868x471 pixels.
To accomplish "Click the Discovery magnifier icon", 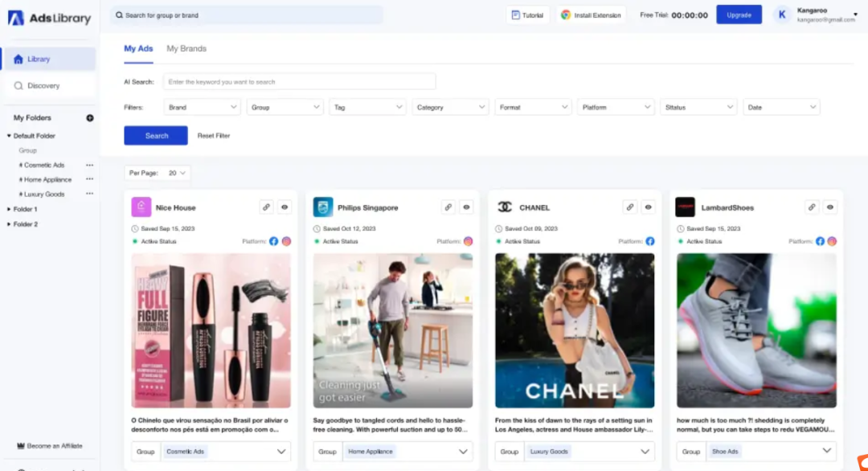I will click(18, 86).
